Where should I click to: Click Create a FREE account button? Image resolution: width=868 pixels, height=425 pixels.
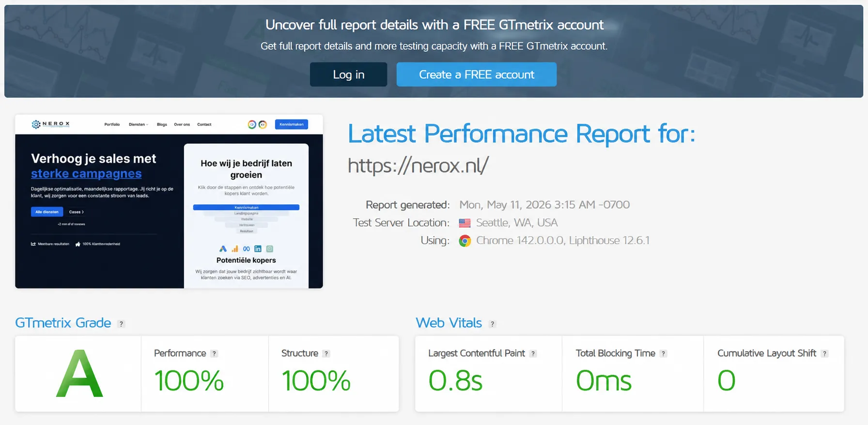(477, 75)
